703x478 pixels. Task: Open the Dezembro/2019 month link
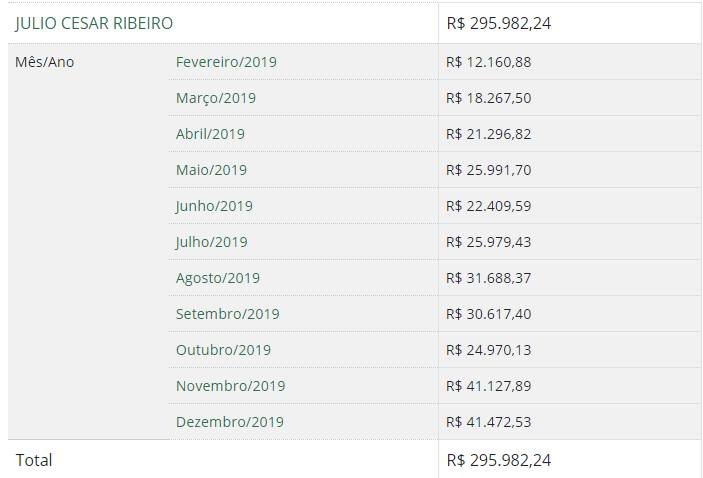(x=230, y=422)
